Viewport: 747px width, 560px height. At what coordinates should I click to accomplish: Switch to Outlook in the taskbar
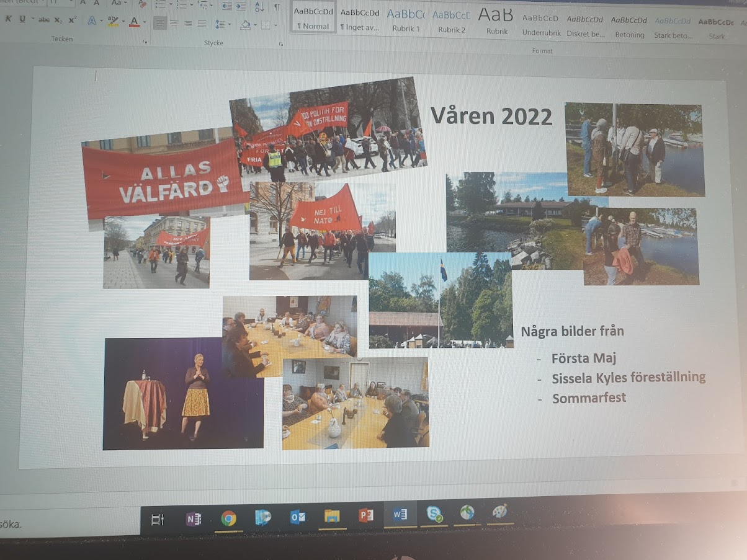(x=297, y=516)
